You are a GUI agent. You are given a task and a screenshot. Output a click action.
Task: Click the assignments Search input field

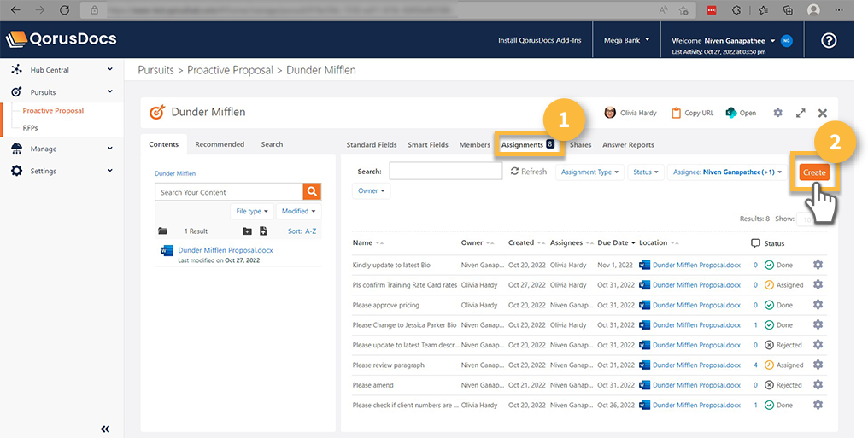445,172
